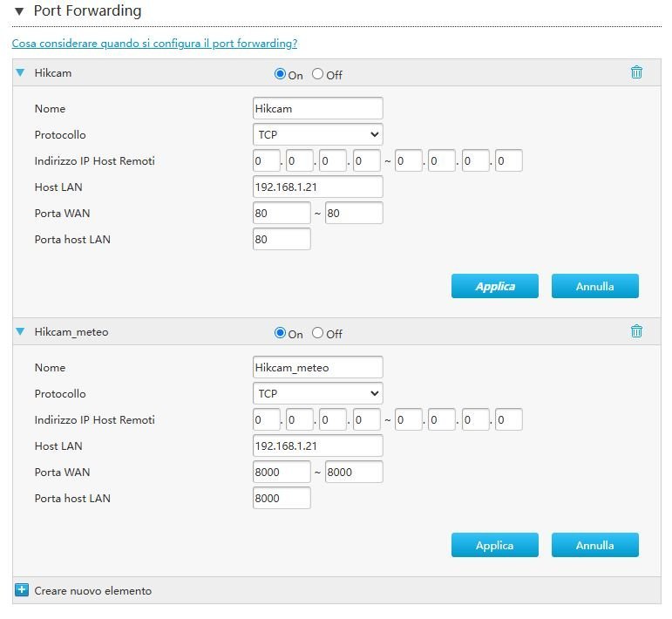This screenshot has height=619, width=672.
Task: Open Protocollo dropdown for Hikcam_meteo
Action: pyautogui.click(x=317, y=393)
